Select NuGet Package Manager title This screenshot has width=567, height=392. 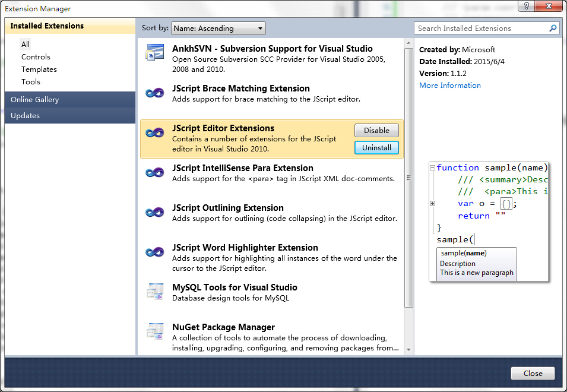(223, 327)
